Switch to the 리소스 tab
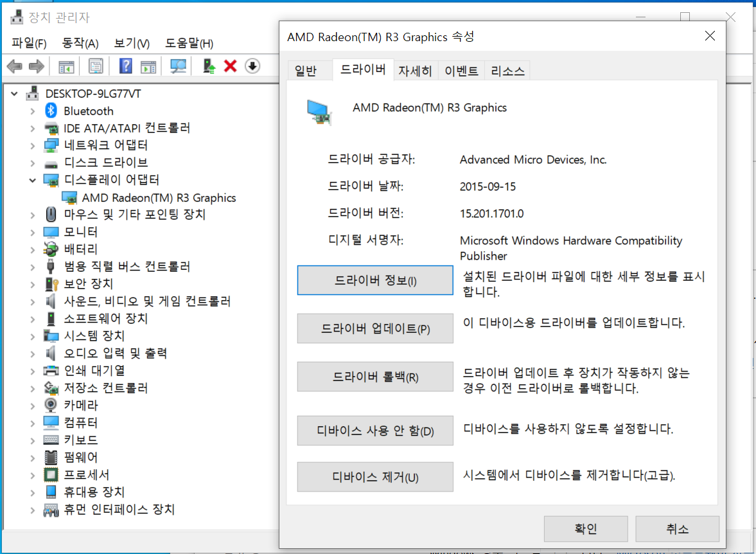 point(507,71)
